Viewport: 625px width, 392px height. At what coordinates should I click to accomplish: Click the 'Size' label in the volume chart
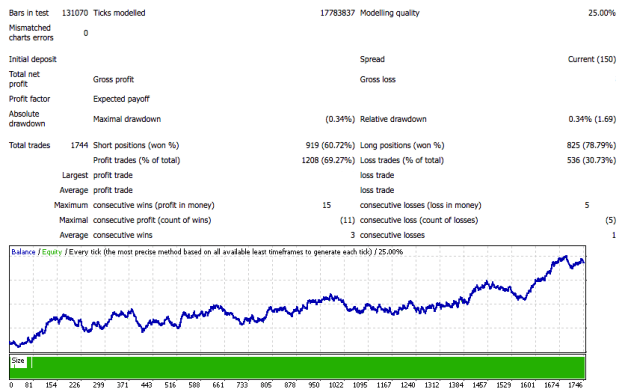point(18,360)
